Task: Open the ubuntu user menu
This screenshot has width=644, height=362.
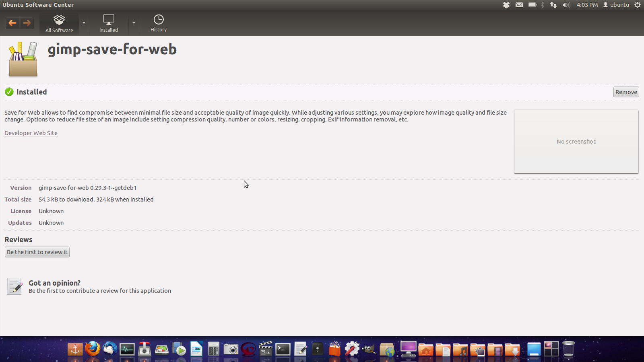Action: point(616,5)
